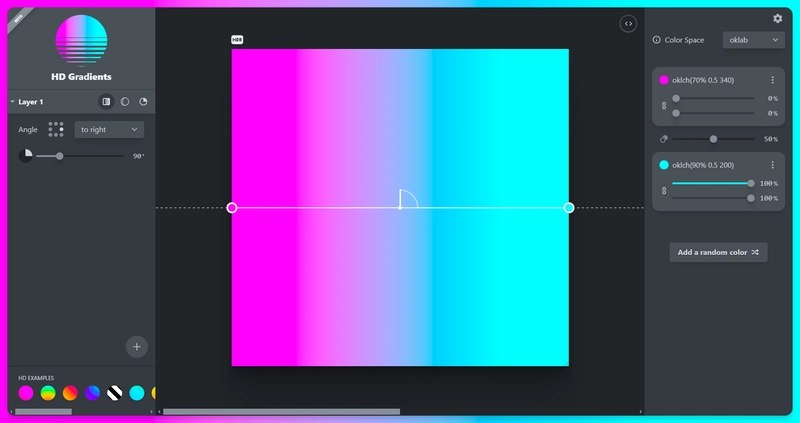Load the orange-red HD example
This screenshot has width=800, height=423.
coord(70,393)
